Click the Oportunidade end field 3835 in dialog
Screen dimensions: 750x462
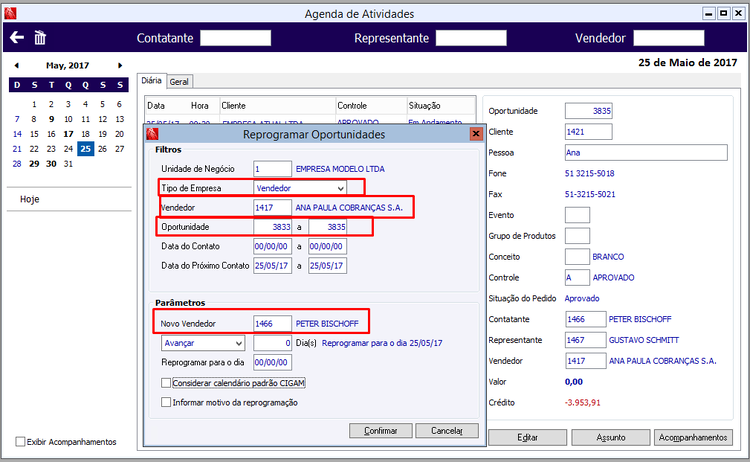coord(328,227)
